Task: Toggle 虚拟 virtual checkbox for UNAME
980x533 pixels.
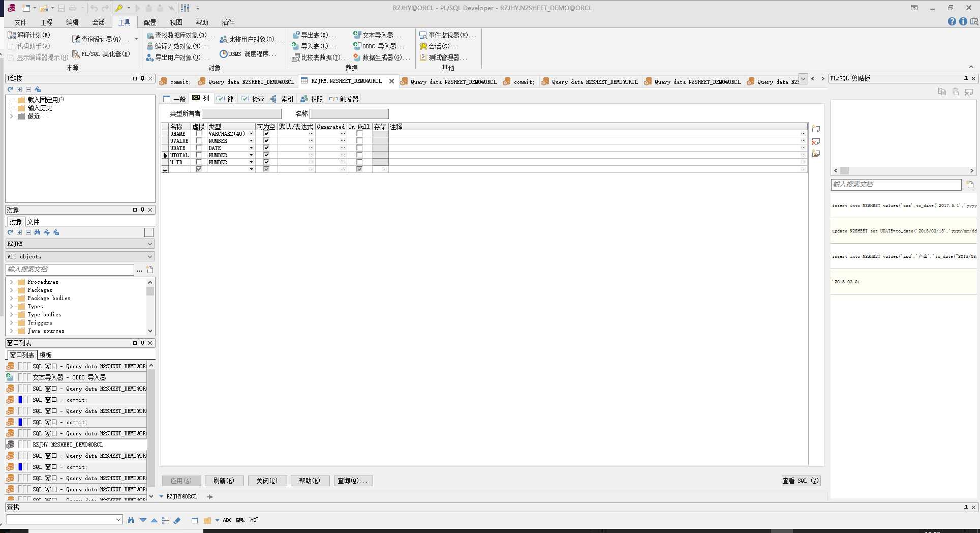Action: (x=199, y=134)
